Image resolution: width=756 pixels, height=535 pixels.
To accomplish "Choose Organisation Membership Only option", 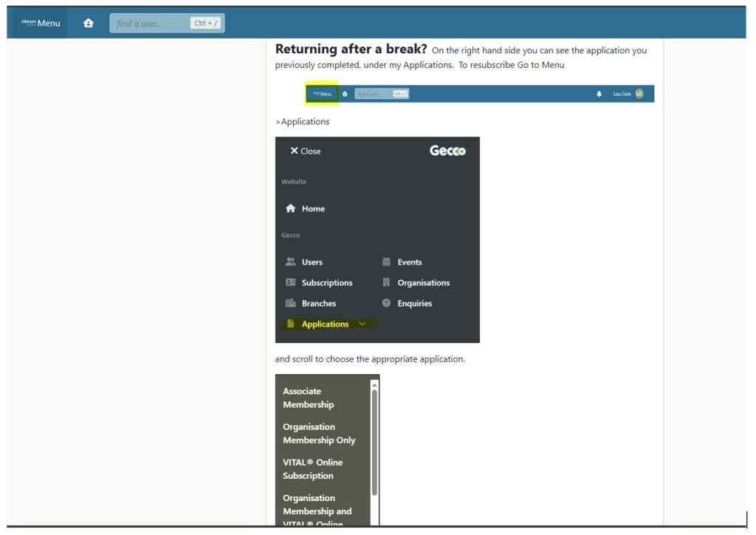I will (319, 433).
